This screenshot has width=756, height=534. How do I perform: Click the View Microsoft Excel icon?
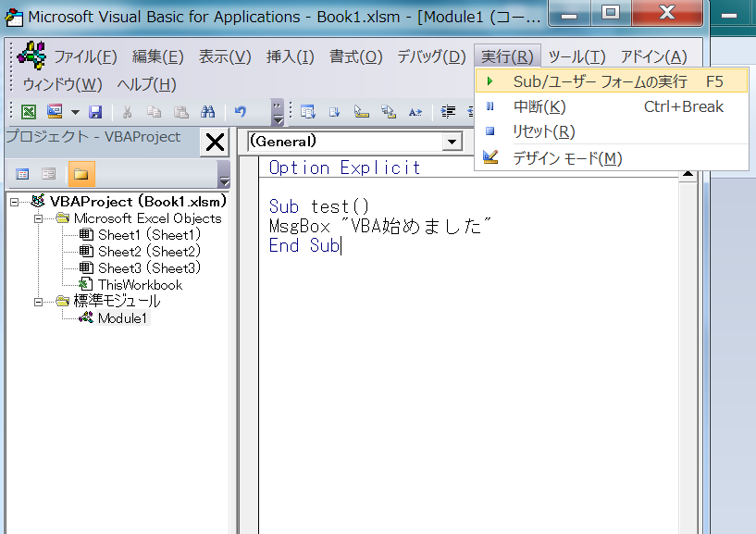[x=29, y=111]
